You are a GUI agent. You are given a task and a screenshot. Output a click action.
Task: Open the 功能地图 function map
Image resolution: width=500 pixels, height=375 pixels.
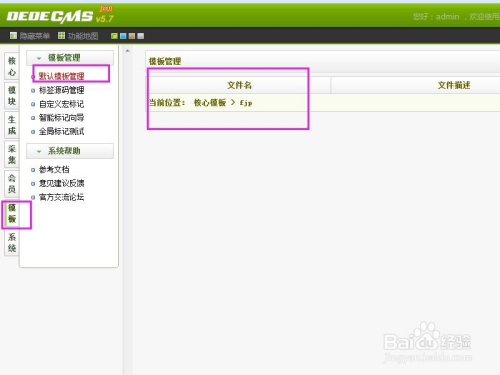(x=78, y=36)
